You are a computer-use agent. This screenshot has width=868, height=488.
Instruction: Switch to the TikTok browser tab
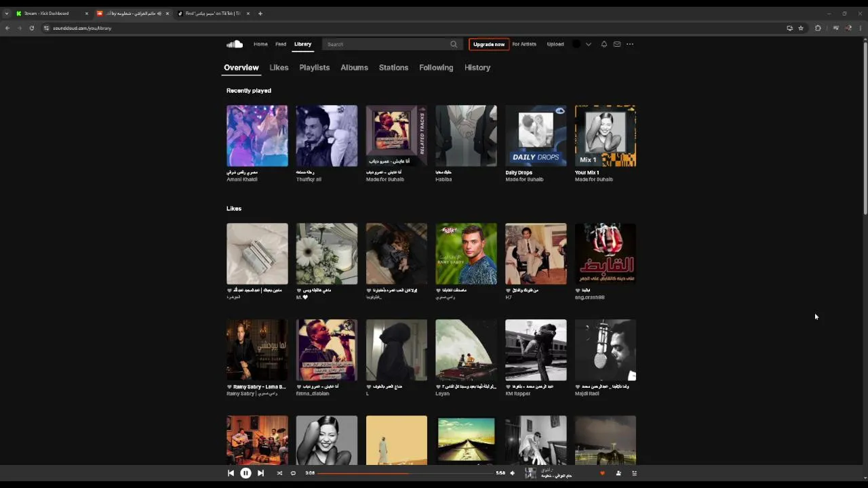pyautogui.click(x=214, y=13)
